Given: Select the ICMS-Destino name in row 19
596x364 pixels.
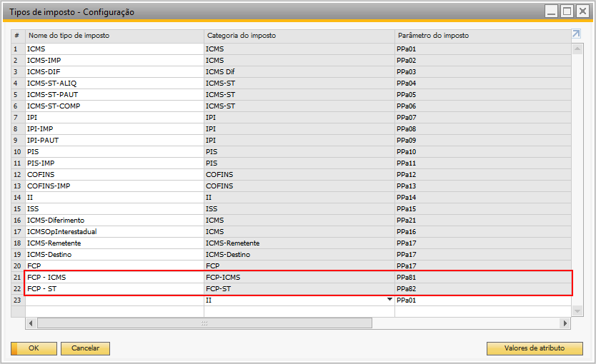Looking at the screenshot, I should tap(114, 254).
